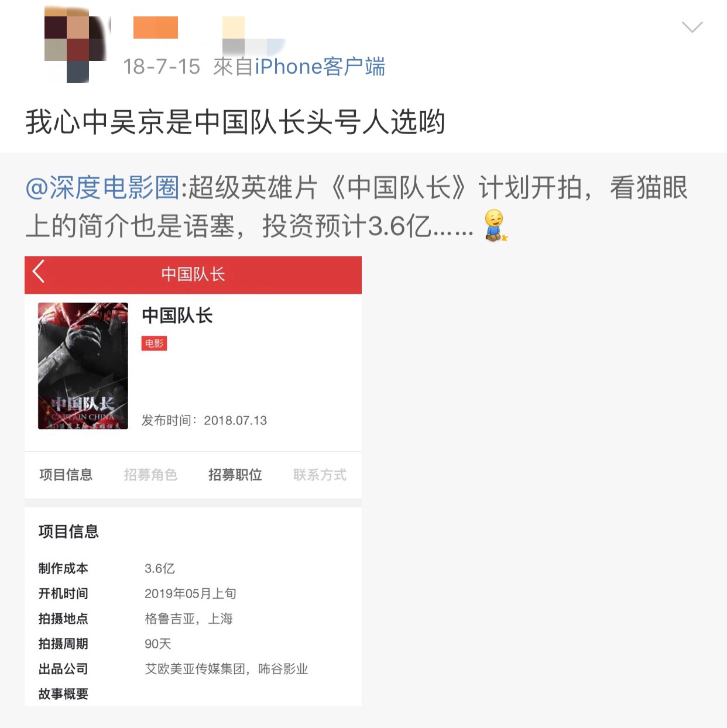Viewport: 727px width, 728px height.
Task: Tap the 故事概要 row label
Action: 63,694
